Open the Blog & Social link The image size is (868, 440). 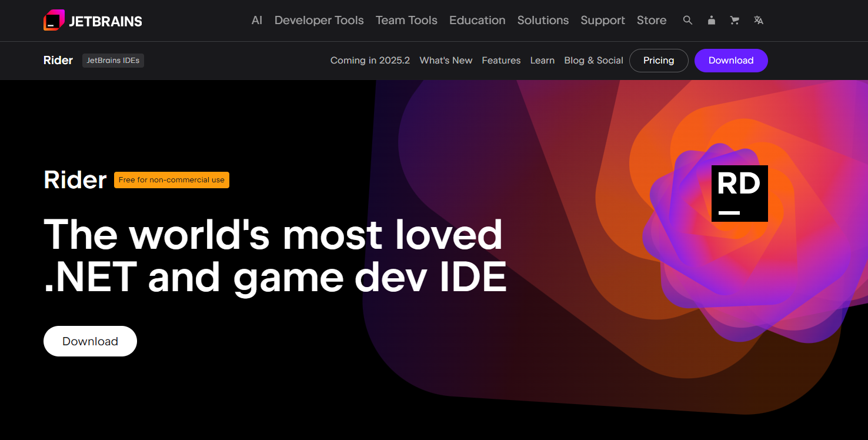click(593, 61)
